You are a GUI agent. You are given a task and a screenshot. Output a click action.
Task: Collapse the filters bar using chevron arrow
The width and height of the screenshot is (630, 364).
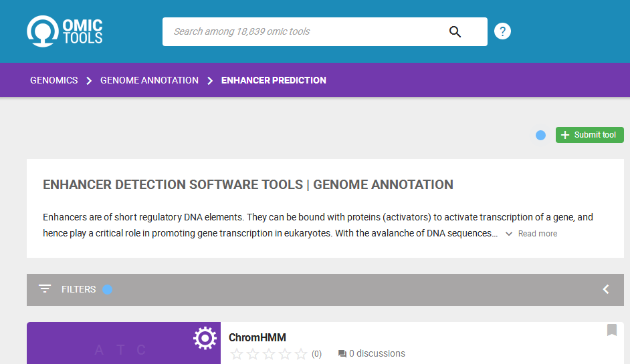pos(606,289)
